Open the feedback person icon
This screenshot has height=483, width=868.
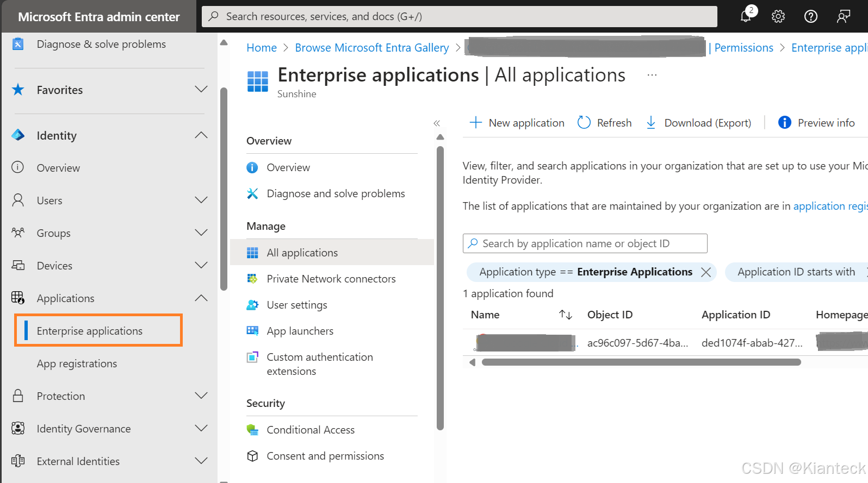(843, 16)
